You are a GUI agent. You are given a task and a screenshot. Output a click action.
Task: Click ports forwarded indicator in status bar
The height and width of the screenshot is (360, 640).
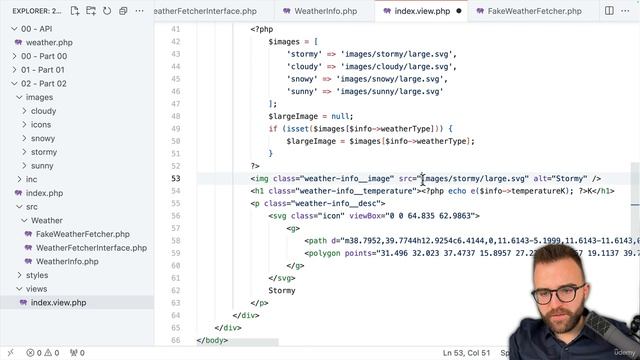point(77,353)
